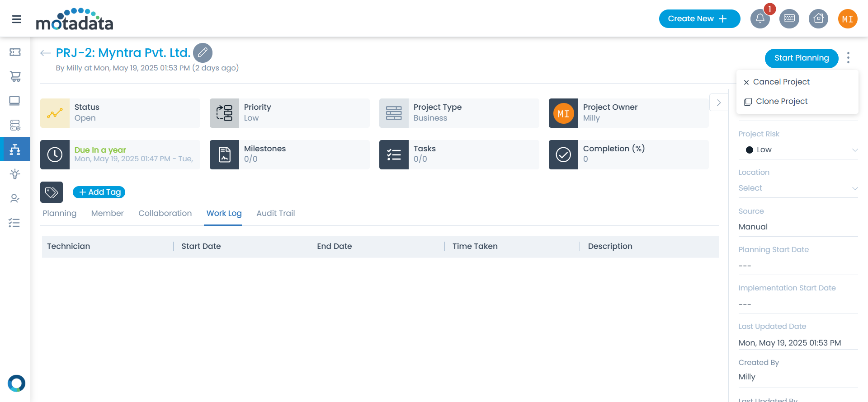Click the PRJ-2: Myntra Pvt. Ltd. title
Image resolution: width=868 pixels, height=402 pixels.
tap(123, 53)
